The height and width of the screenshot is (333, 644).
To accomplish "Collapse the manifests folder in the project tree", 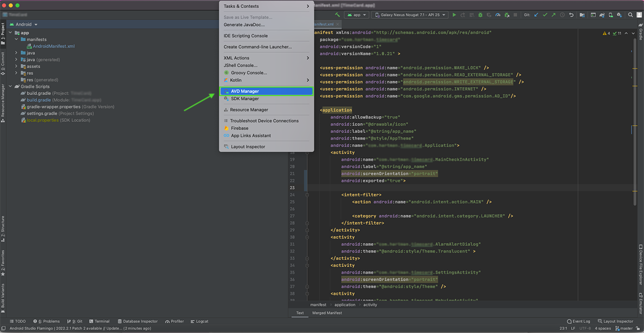I will click(x=16, y=39).
